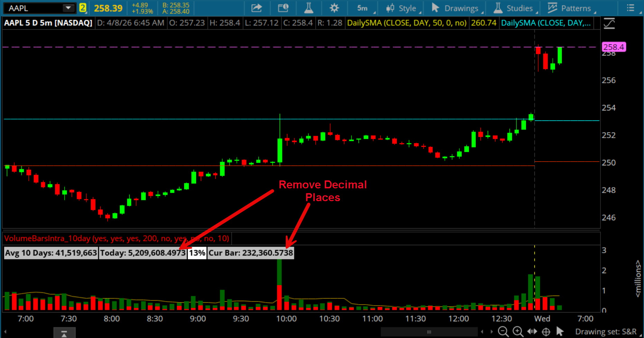This screenshot has width=644, height=338.
Task: Click the C: 258.4 close value
Action: (x=298, y=23)
